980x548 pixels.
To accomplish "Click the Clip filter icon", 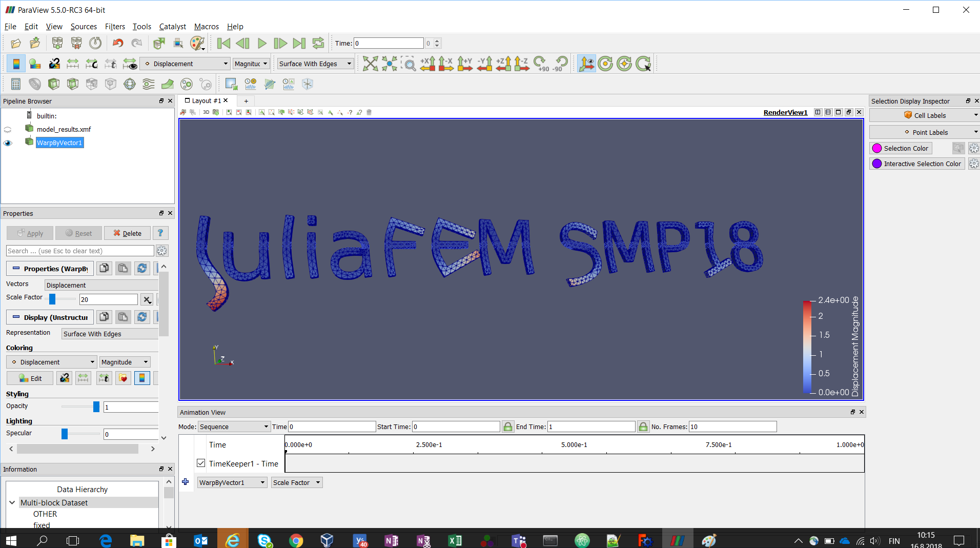I will pyautogui.click(x=54, y=84).
